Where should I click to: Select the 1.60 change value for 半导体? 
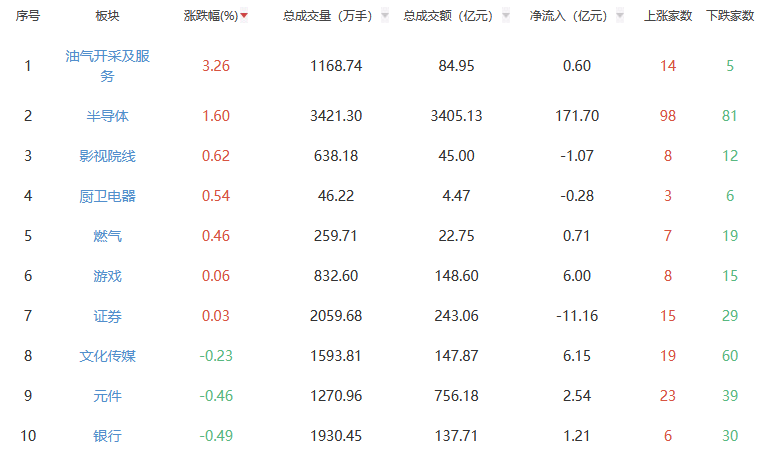(216, 116)
